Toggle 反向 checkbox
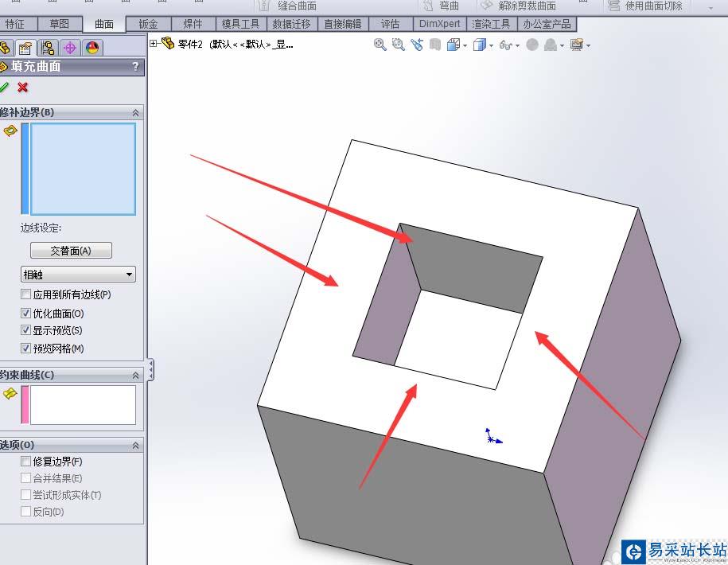Viewport: 728px width, 565px height. click(26, 512)
